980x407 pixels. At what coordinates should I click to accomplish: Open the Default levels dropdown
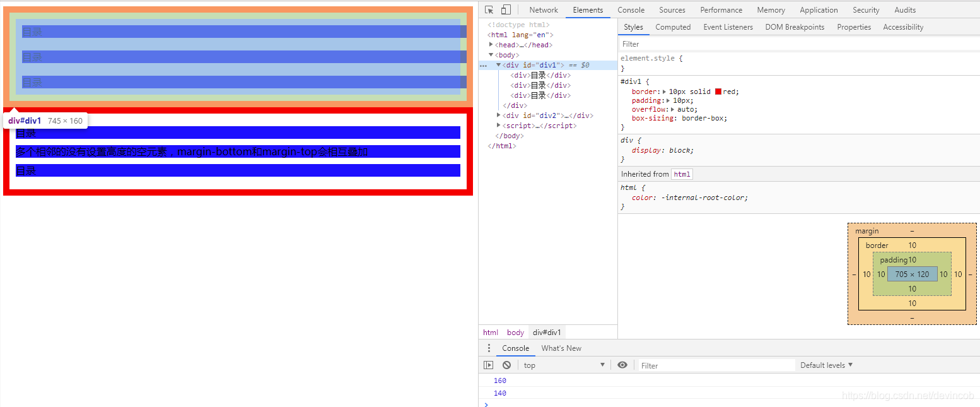[826, 365]
